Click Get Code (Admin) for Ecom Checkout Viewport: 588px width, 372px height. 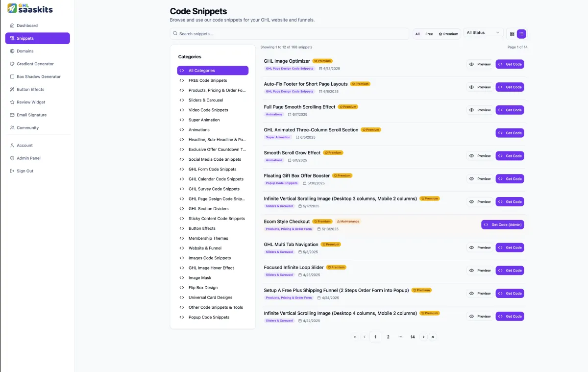coord(503,224)
